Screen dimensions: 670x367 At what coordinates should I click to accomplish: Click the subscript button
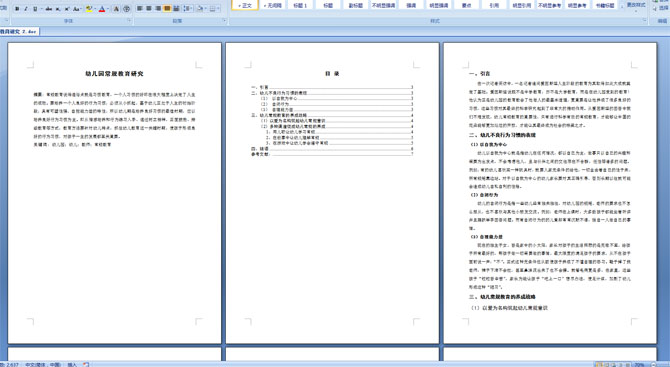pos(58,9)
